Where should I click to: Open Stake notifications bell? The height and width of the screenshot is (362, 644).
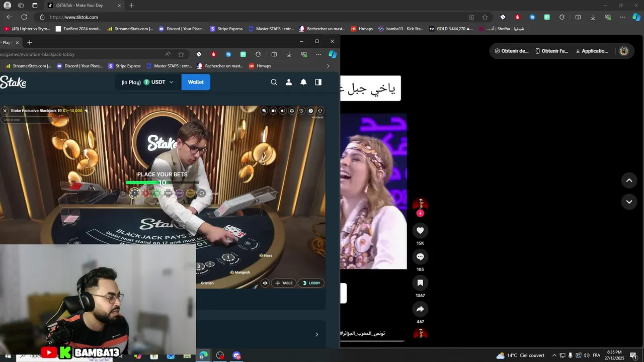(303, 82)
